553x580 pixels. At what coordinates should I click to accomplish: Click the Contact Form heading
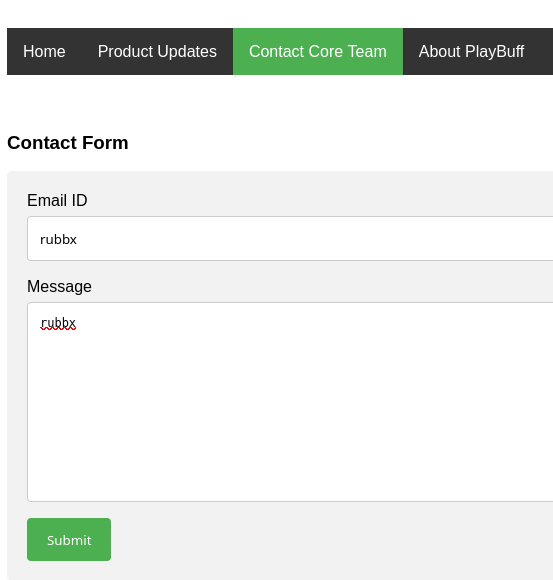pyautogui.click(x=68, y=143)
